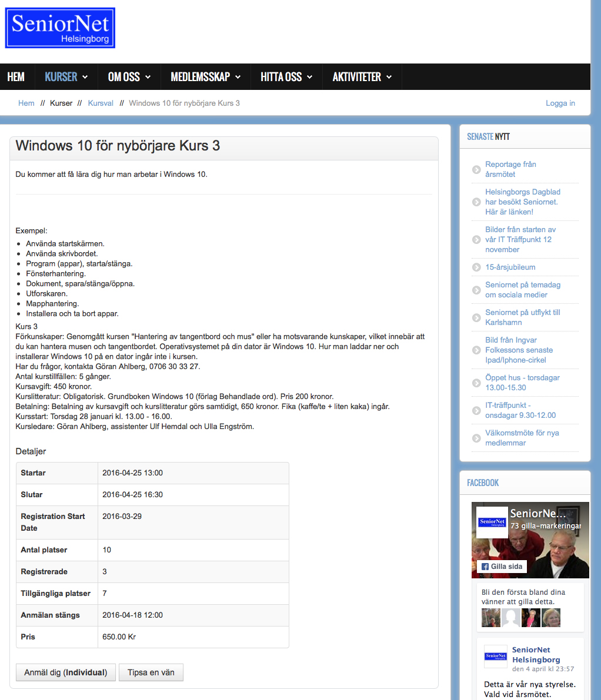Click the Gilla sida Facebook button
The image size is (601, 700).
[502, 567]
